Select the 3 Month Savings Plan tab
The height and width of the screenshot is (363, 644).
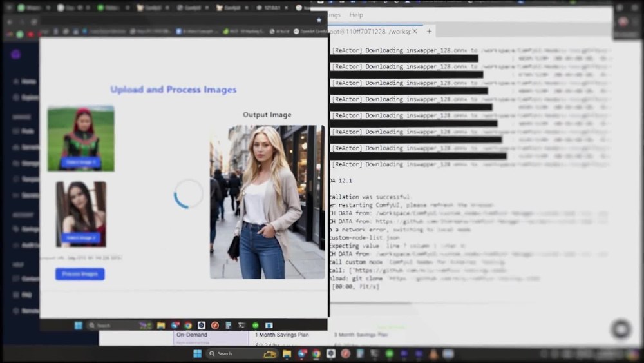click(361, 335)
